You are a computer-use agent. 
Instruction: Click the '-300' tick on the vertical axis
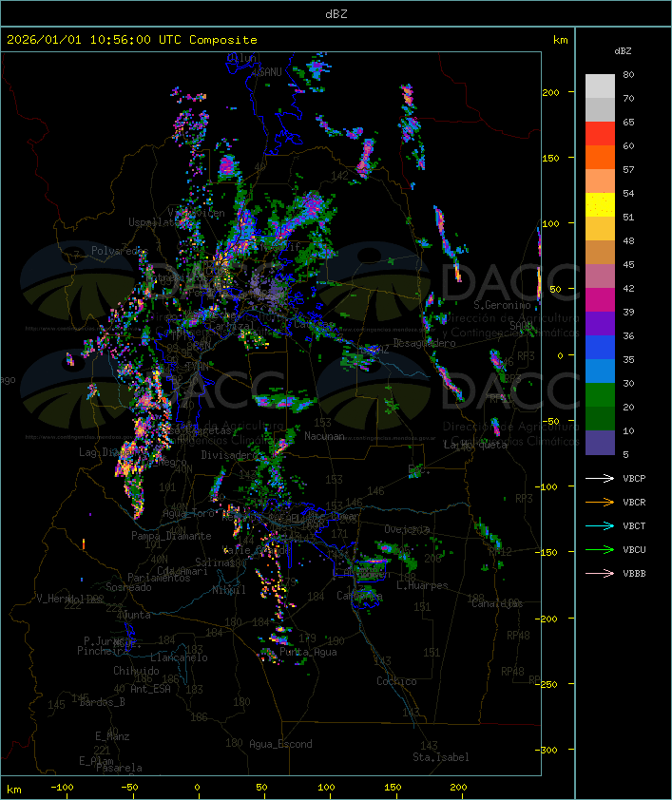click(x=548, y=750)
